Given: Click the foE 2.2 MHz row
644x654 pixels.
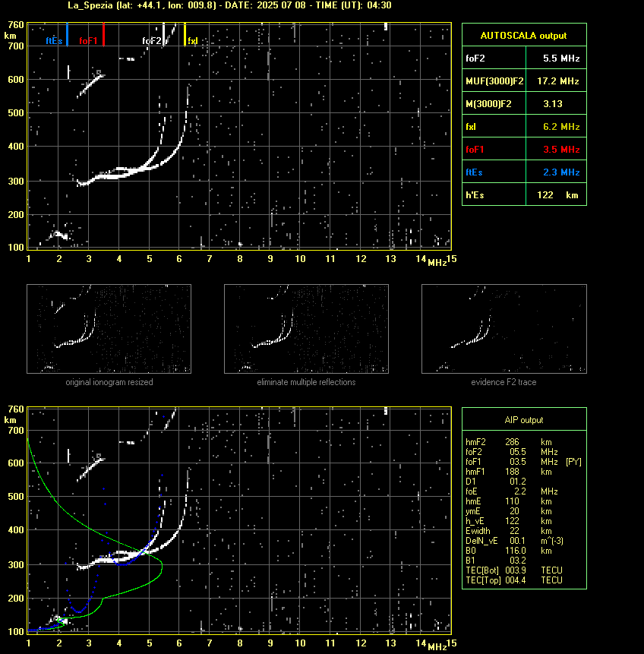Looking at the screenshot, I should tap(512, 491).
